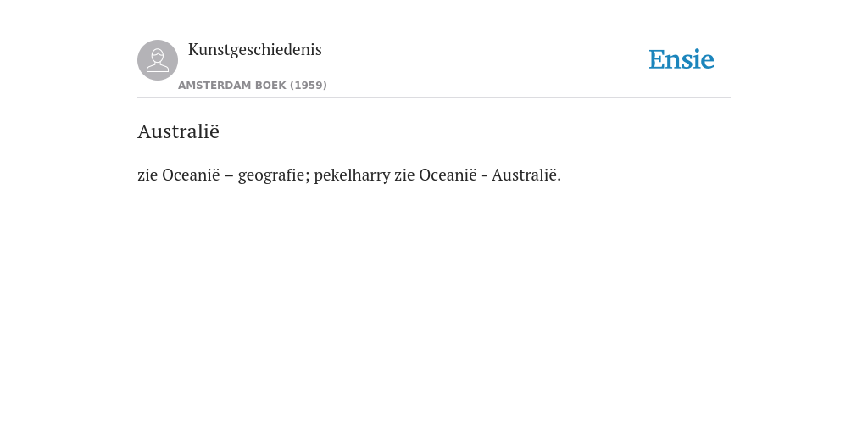Open the Kunstgeschiedenis source title
Screen dimensions: 868x434
point(254,50)
